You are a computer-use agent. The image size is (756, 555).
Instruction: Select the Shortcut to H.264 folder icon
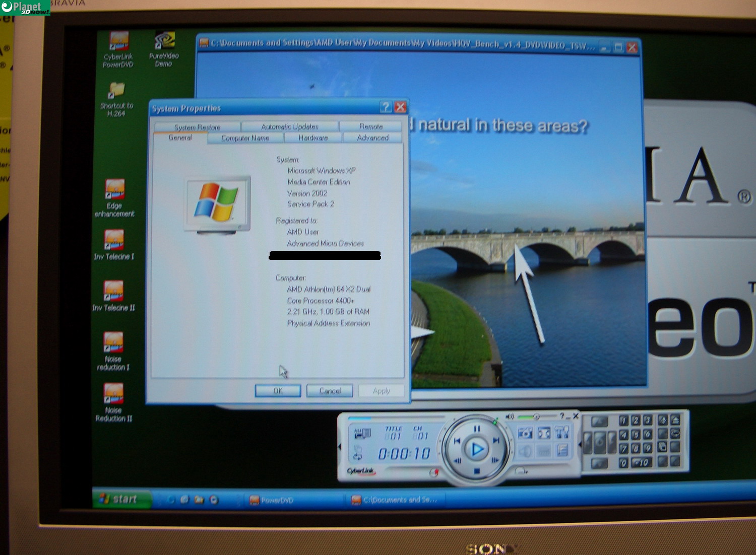point(116,100)
